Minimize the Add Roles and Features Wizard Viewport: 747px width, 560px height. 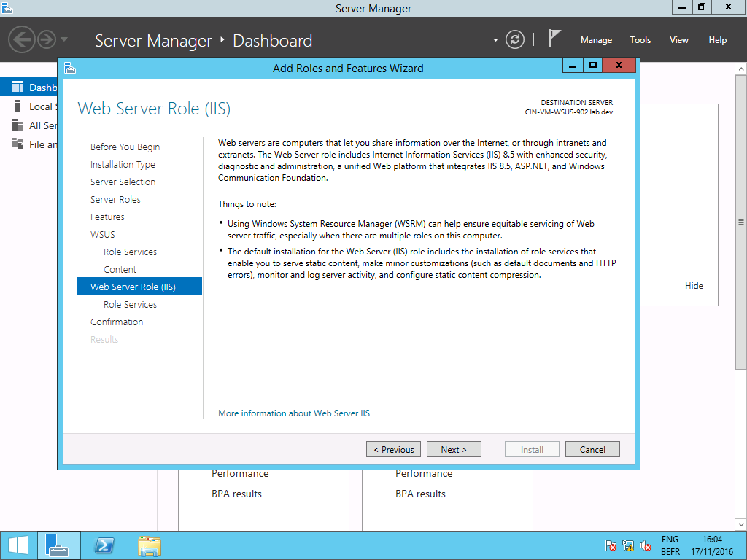pos(573,66)
